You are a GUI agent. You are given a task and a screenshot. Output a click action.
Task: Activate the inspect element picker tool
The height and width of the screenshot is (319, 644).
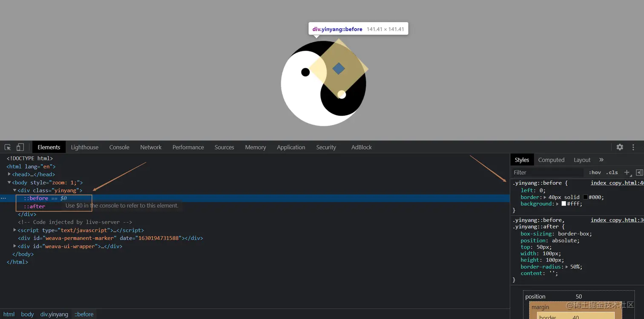(8, 147)
